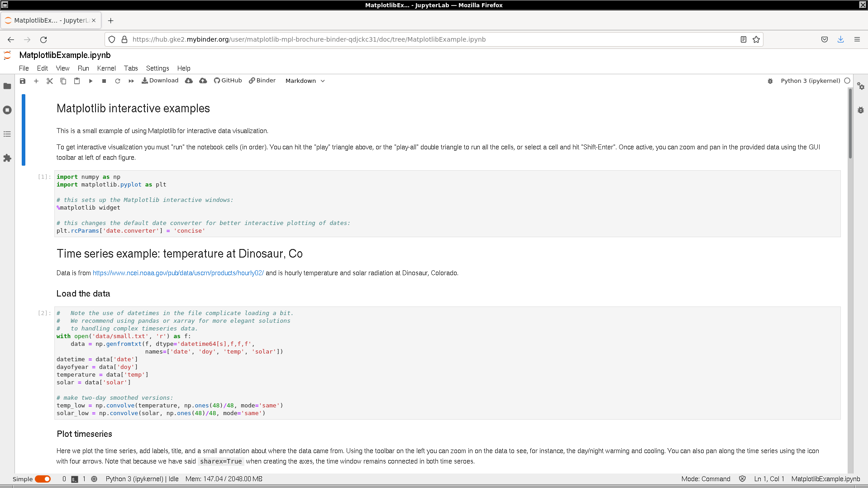Run the selected cell with play icon
Viewport: 868px width, 488px height.
tap(91, 81)
